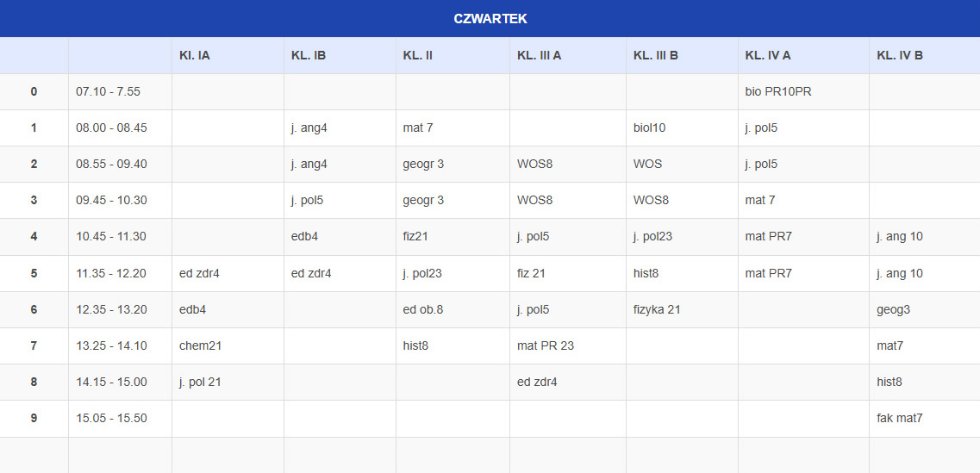
Task: Click the CZWARTEK title header
Action: (x=490, y=18)
